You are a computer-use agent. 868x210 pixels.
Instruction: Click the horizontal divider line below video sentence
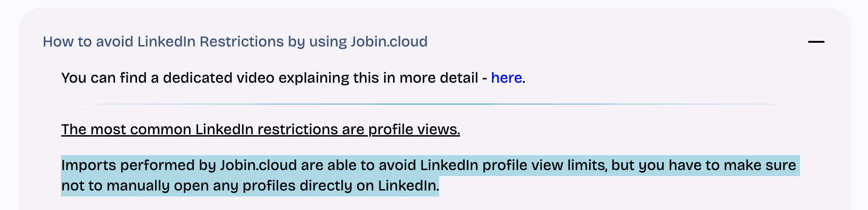click(433, 104)
